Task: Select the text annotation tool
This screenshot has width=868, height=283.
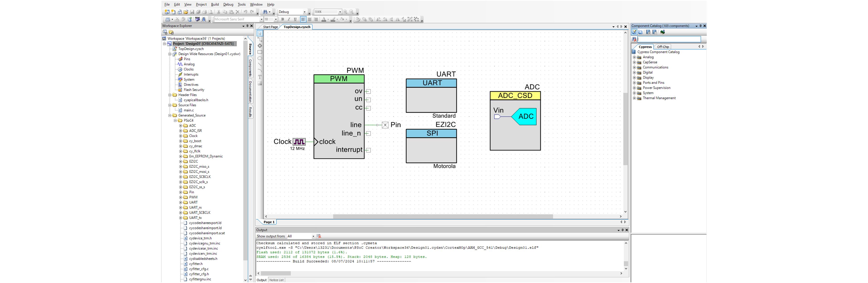Action: [260, 77]
